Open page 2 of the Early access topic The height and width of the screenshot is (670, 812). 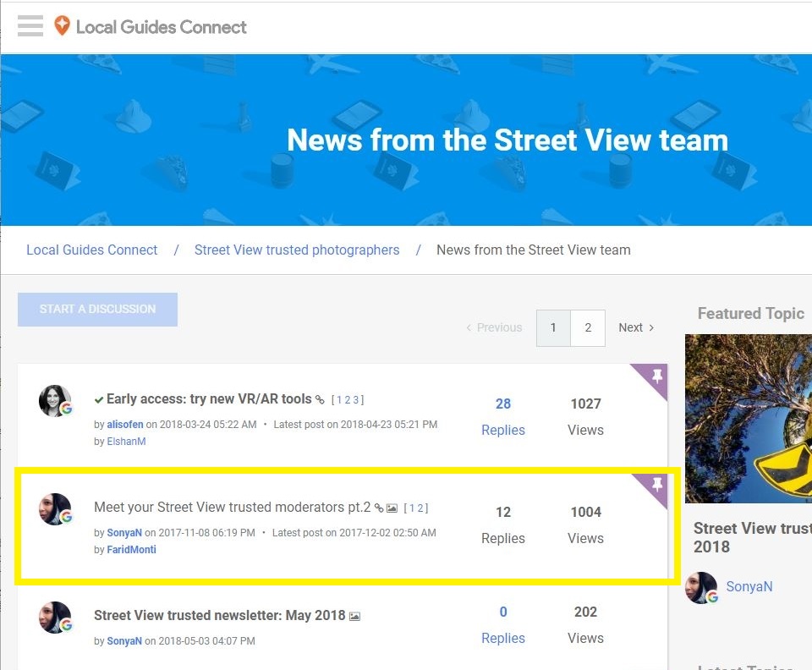point(348,400)
